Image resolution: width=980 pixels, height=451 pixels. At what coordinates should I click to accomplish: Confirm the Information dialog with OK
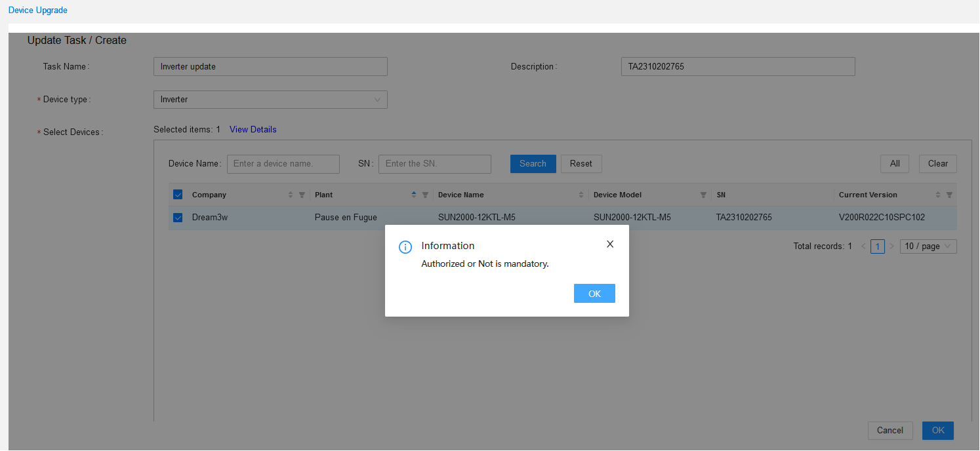(x=594, y=294)
